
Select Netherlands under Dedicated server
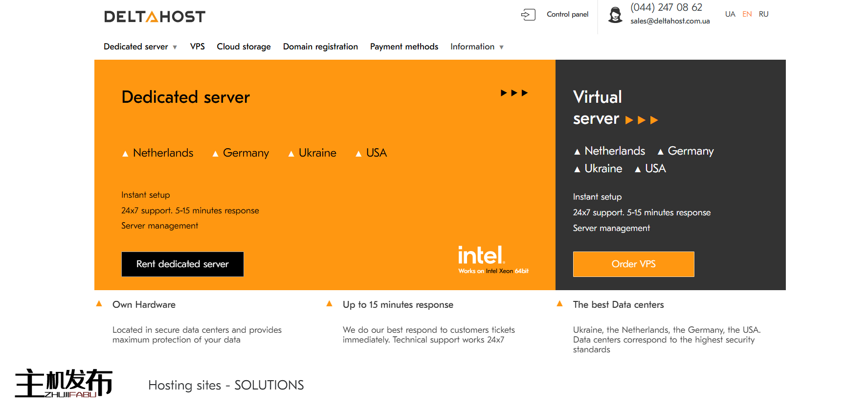tap(163, 153)
